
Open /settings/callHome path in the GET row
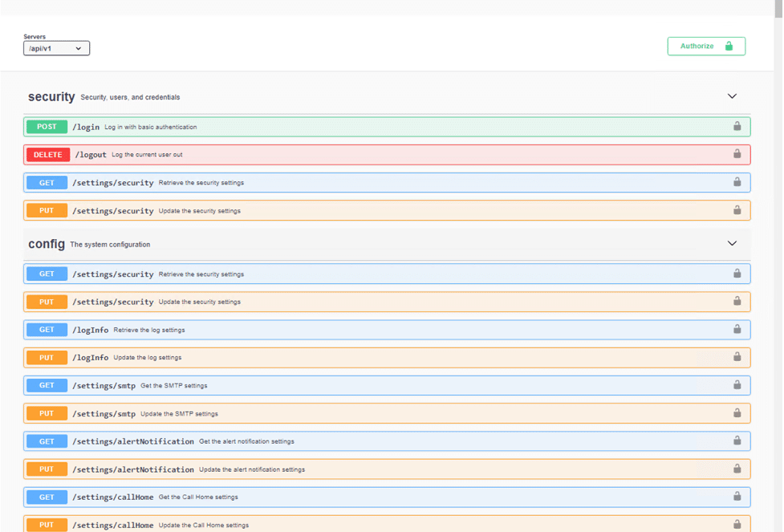(113, 497)
